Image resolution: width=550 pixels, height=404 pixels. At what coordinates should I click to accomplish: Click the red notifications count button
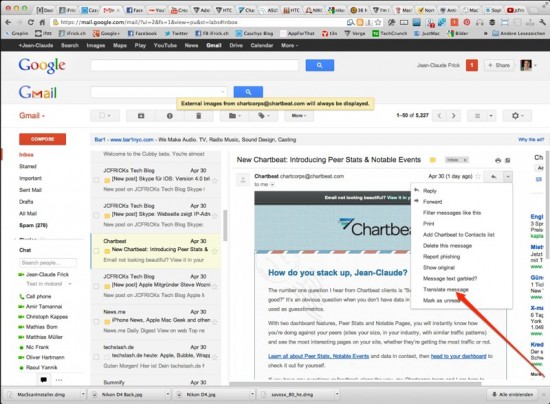(x=472, y=65)
